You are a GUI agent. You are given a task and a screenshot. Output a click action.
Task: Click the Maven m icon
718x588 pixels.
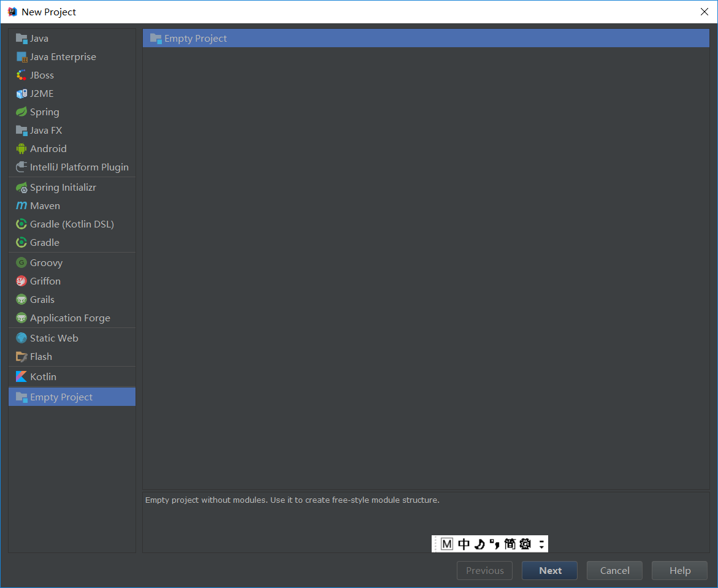click(x=21, y=205)
